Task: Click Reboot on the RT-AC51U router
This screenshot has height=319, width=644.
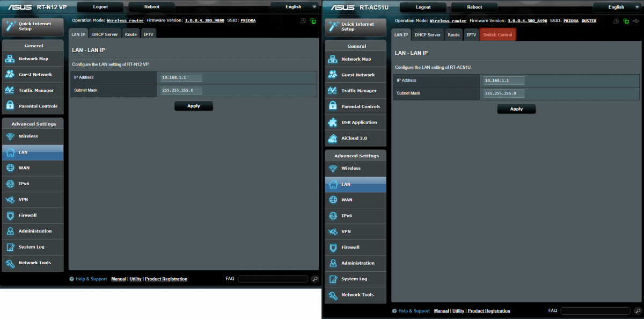Action: point(474,7)
